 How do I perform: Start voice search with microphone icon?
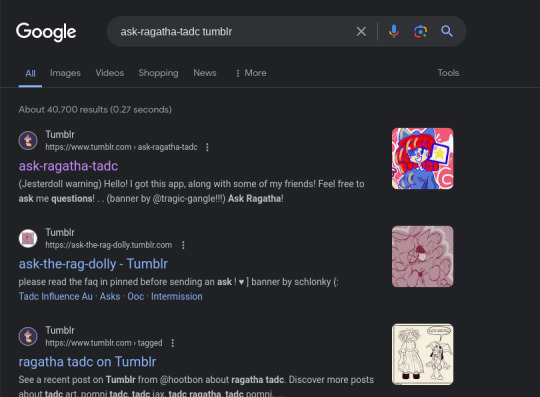[394, 31]
